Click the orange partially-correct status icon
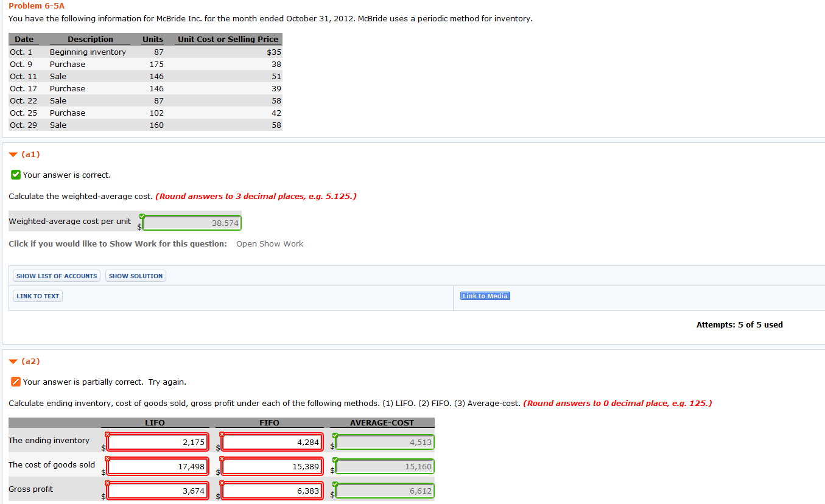Viewport: 825px width, 504px height. 16,382
